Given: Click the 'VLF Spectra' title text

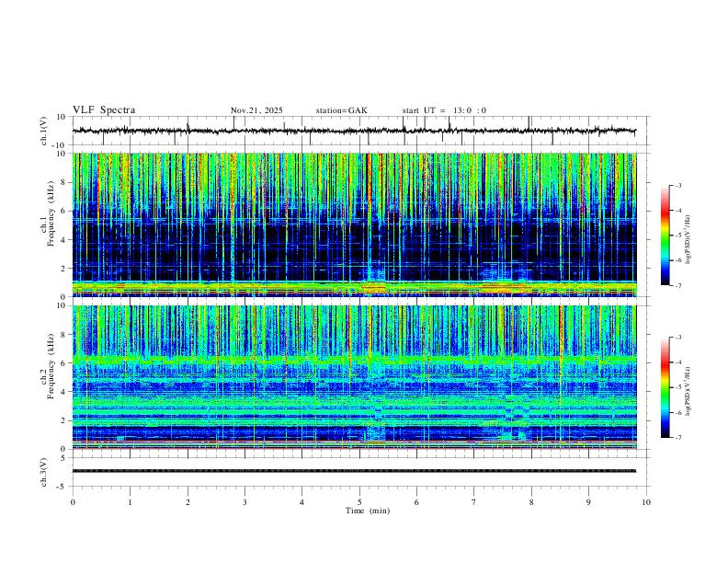Looking at the screenshot, I should click(104, 110).
